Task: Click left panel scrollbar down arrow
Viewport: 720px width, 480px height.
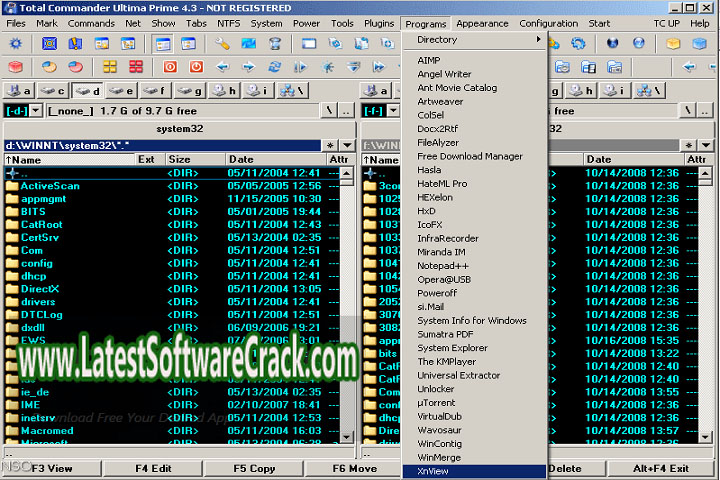Action: click(x=347, y=436)
